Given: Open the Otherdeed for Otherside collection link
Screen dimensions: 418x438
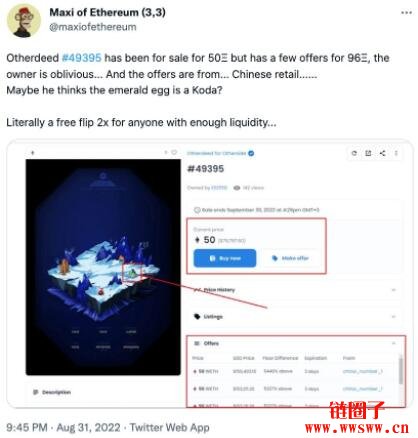Looking at the screenshot, I should [x=217, y=153].
